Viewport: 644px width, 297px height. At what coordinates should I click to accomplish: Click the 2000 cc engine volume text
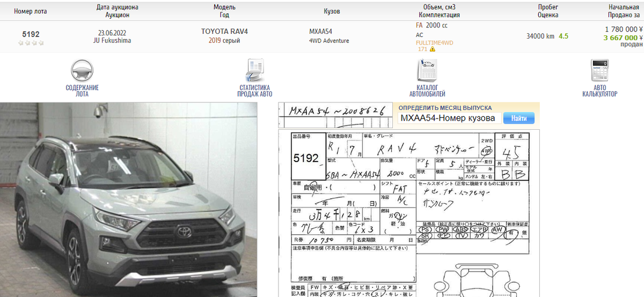click(x=436, y=25)
